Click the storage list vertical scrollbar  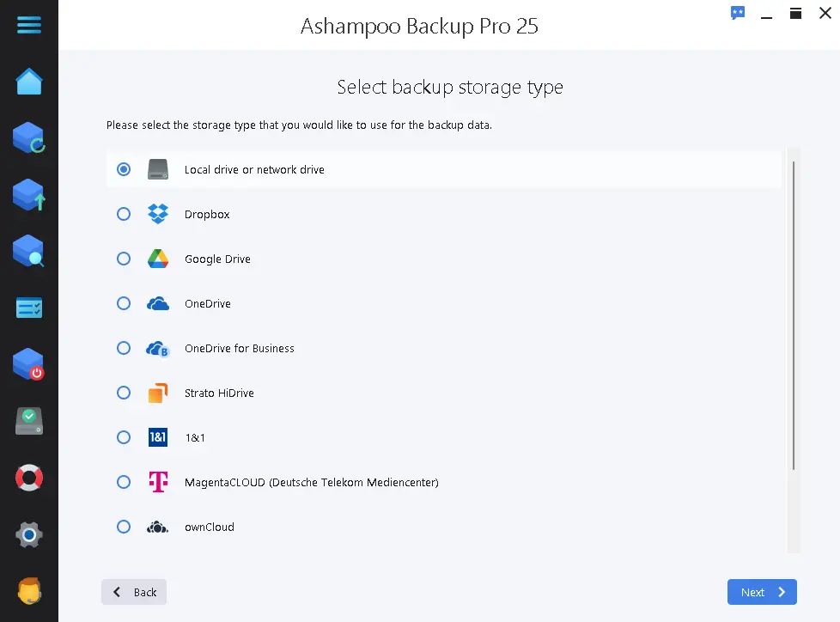(x=794, y=315)
